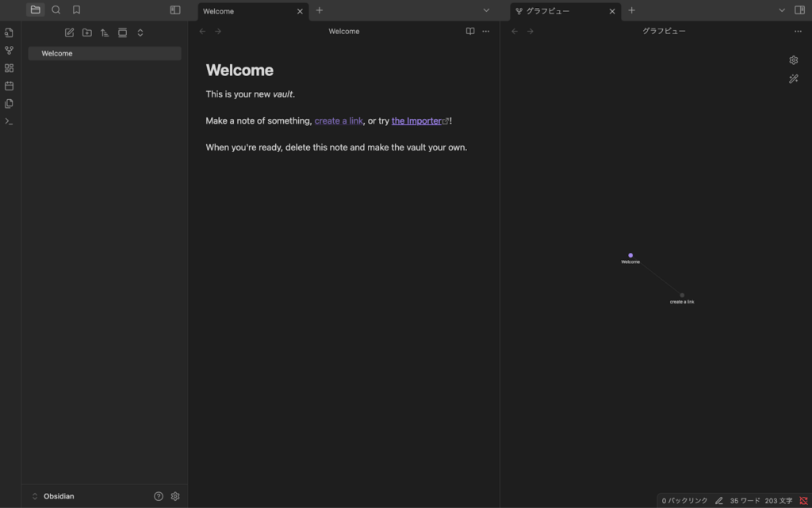Select the Welcome note in file list
The height and width of the screenshot is (508, 812).
tap(105, 53)
